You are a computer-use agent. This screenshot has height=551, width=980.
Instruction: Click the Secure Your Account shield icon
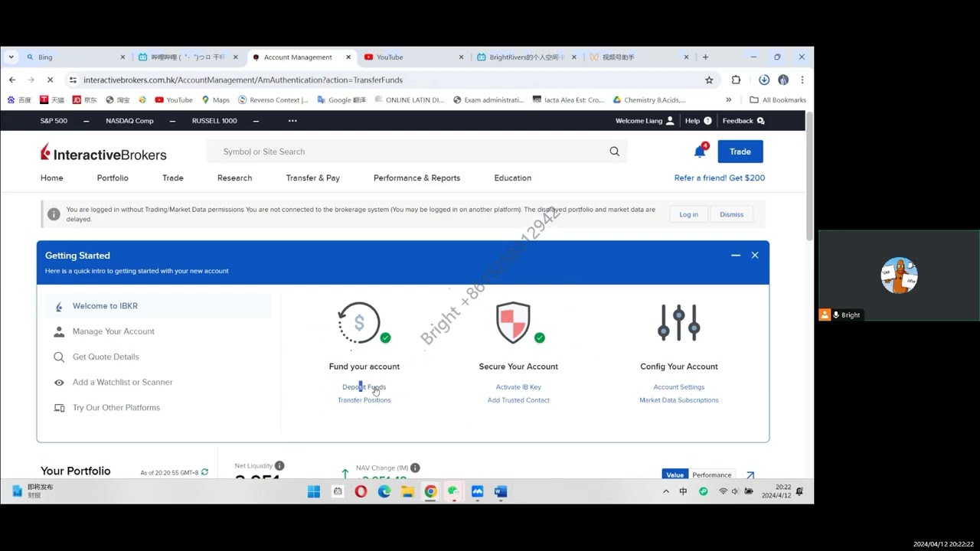tap(514, 323)
